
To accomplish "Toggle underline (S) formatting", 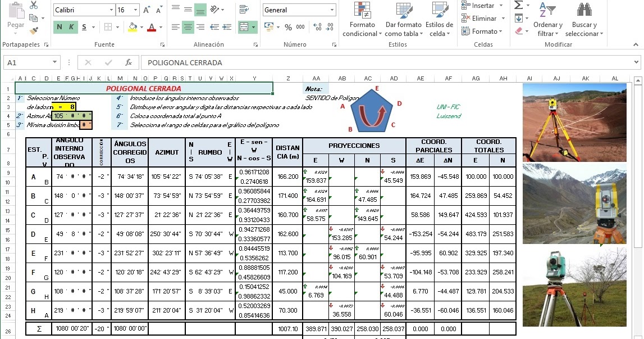I will click(x=84, y=27).
